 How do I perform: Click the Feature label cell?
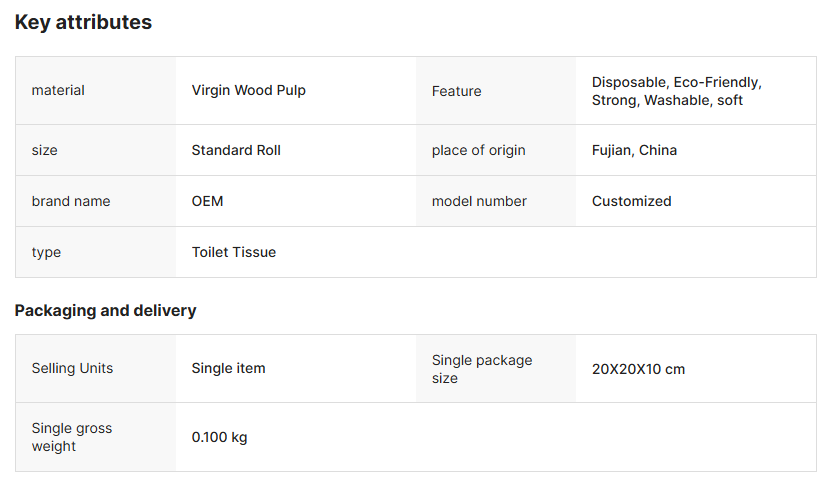pos(495,91)
